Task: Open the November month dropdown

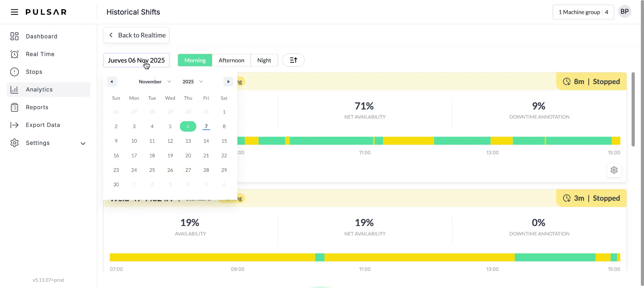Action: (155, 82)
